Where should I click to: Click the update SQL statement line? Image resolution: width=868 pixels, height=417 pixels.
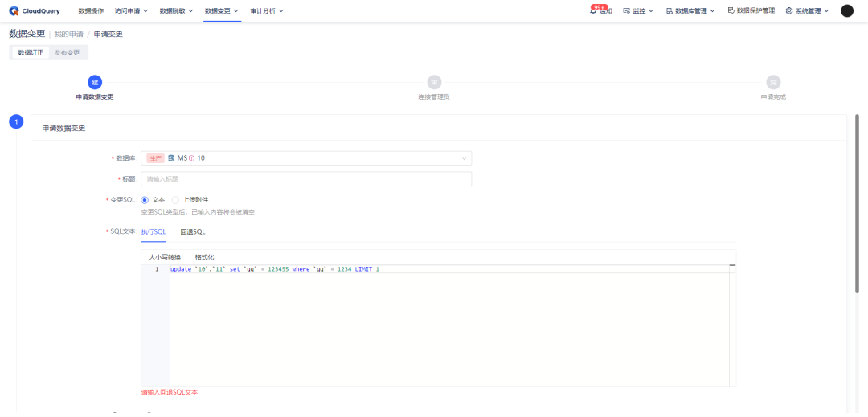275,269
